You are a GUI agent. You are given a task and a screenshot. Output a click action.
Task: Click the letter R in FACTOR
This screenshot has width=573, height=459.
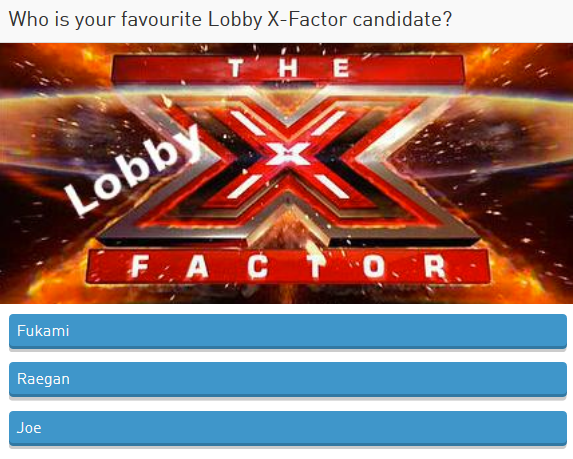(435, 266)
